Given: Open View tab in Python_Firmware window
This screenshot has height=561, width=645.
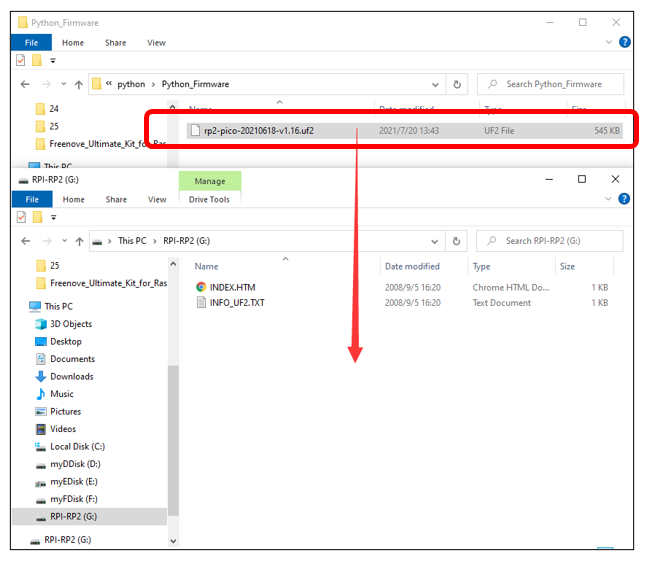Looking at the screenshot, I should coord(156,43).
